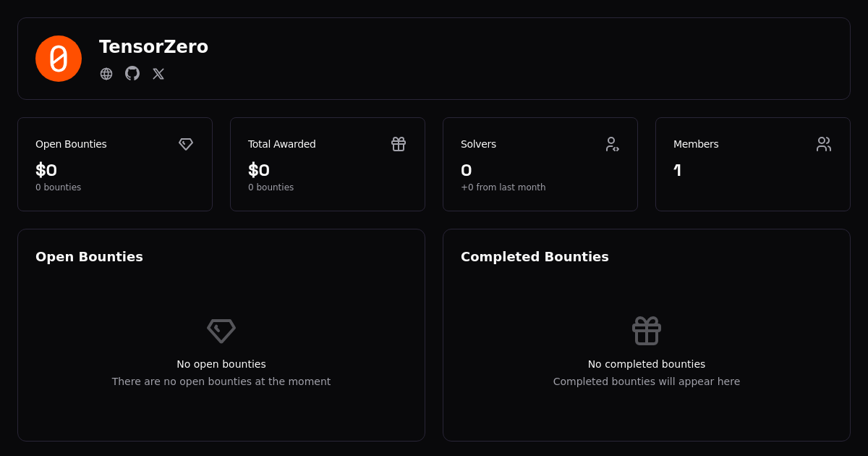
Task: Click the 'No open bounties' message
Action: [x=221, y=364]
